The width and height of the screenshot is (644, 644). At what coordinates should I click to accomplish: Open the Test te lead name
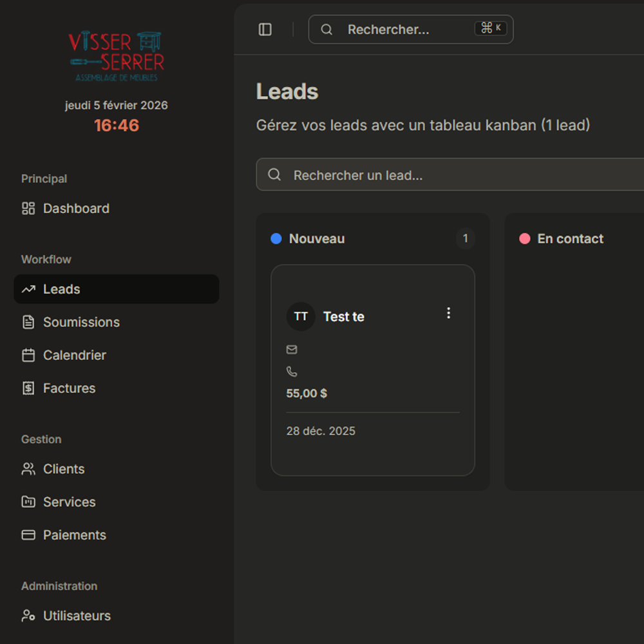pyautogui.click(x=344, y=317)
